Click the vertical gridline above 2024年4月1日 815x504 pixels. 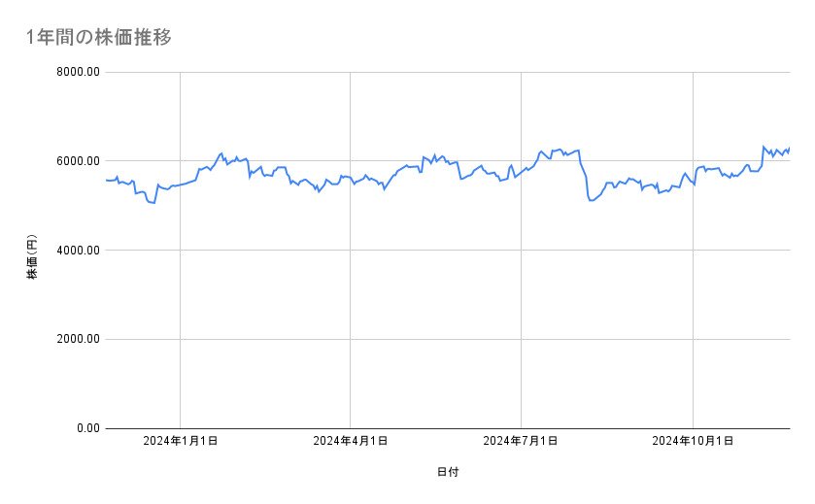pyautogui.click(x=350, y=291)
